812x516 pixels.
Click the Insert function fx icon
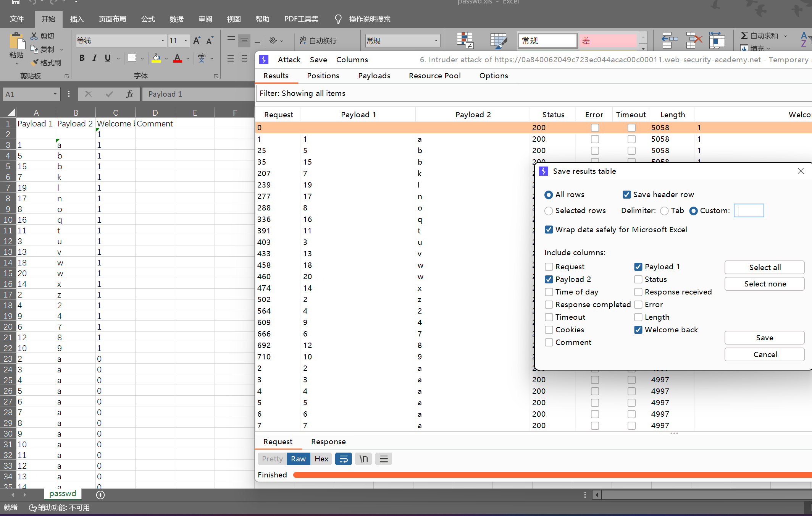(129, 94)
